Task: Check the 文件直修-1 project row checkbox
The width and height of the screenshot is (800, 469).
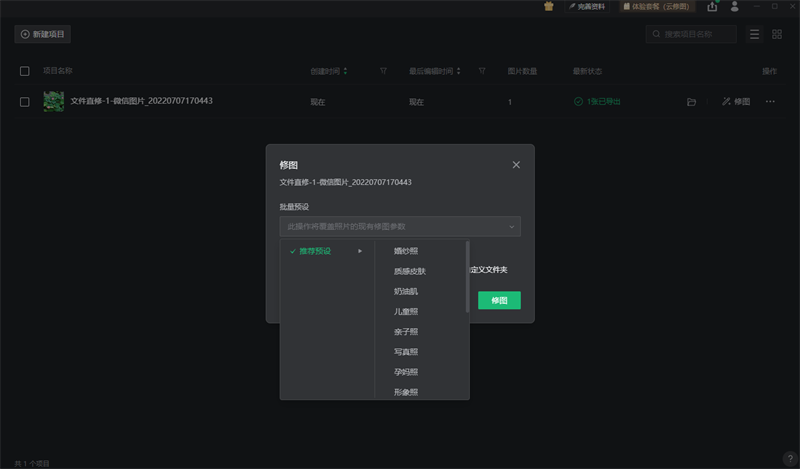Action: coord(25,102)
